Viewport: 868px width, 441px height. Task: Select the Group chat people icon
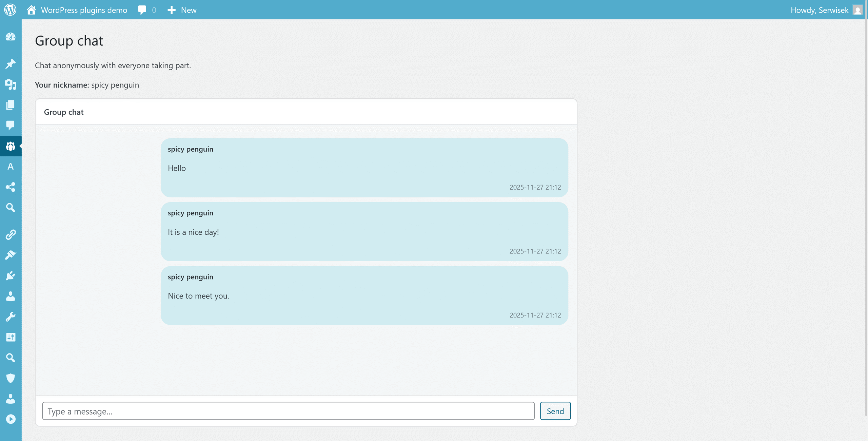tap(11, 146)
